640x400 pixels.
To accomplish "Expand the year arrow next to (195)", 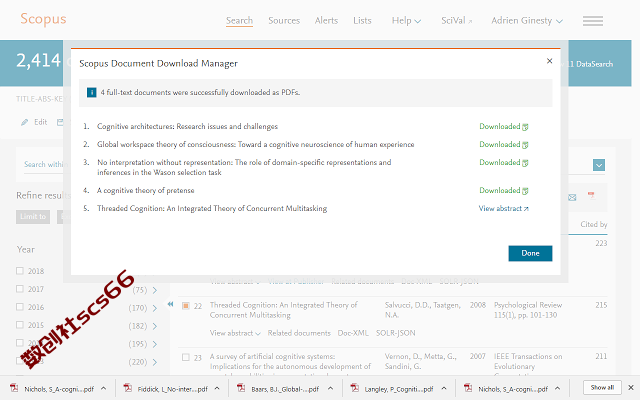I will (x=155, y=344).
